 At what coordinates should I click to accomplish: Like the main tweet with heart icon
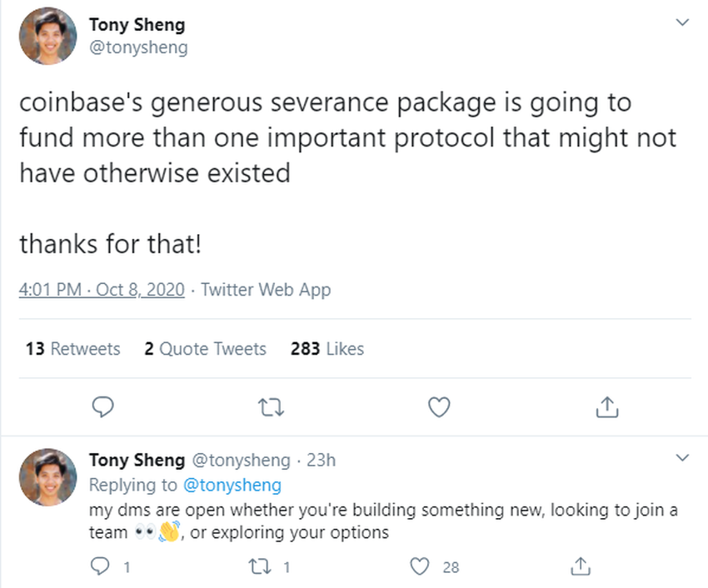pyautogui.click(x=438, y=406)
